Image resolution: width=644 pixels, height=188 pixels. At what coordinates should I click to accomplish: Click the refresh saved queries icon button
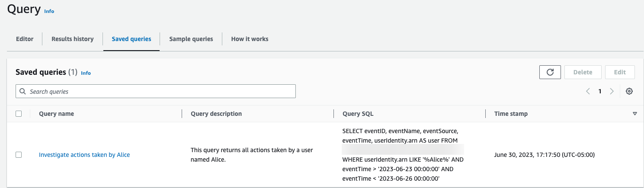click(x=550, y=72)
